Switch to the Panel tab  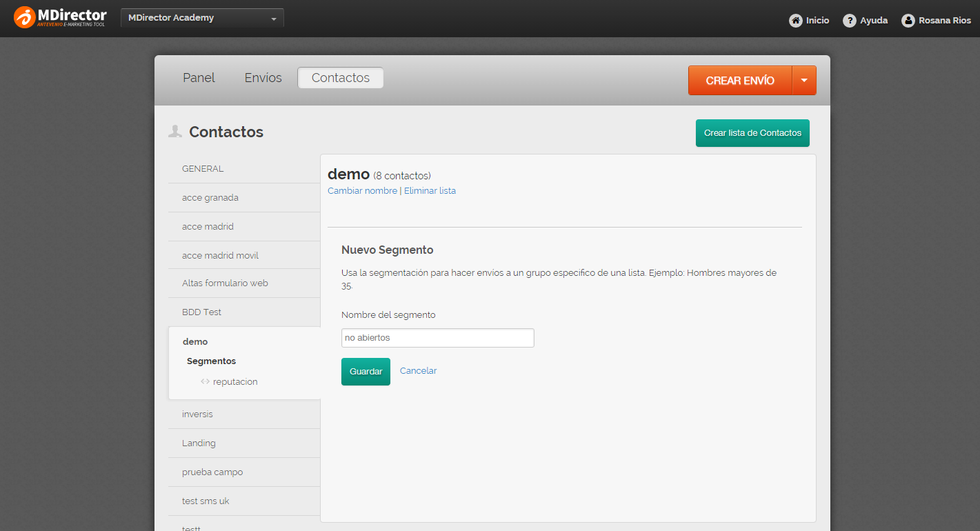click(x=199, y=78)
